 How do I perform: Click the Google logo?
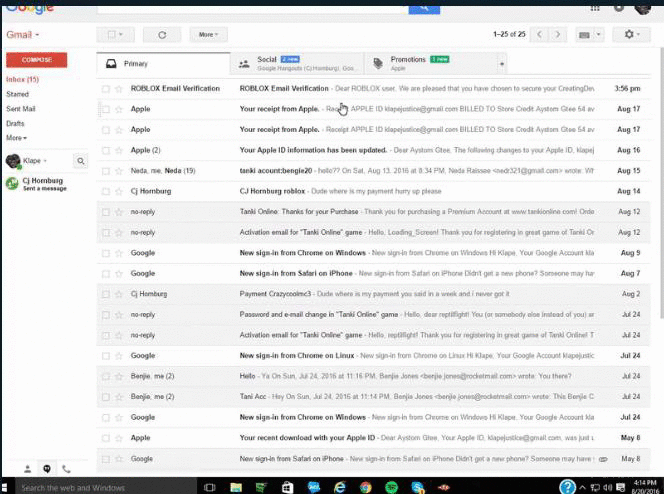tap(30, 8)
